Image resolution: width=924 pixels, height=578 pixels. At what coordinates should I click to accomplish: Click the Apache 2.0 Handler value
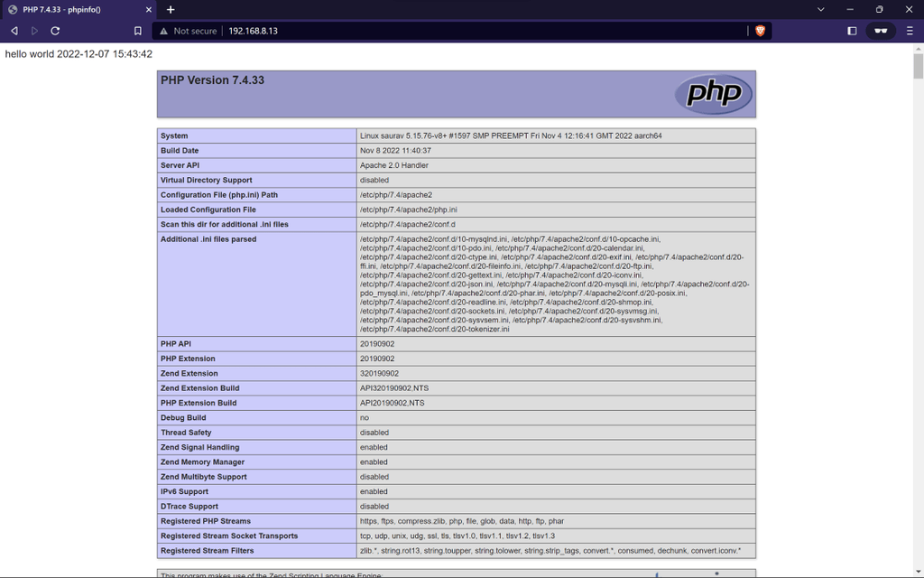(x=394, y=165)
